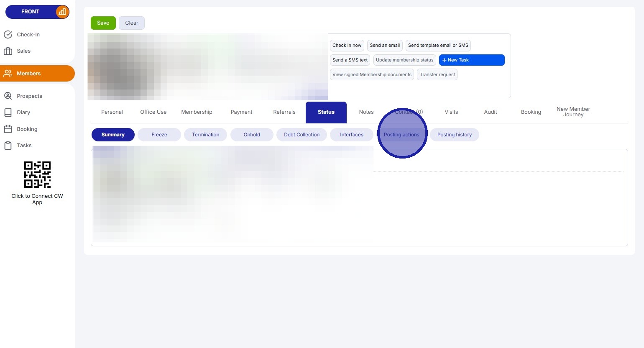This screenshot has width=644, height=348.
Task: Open the Members section
Action: point(37,74)
